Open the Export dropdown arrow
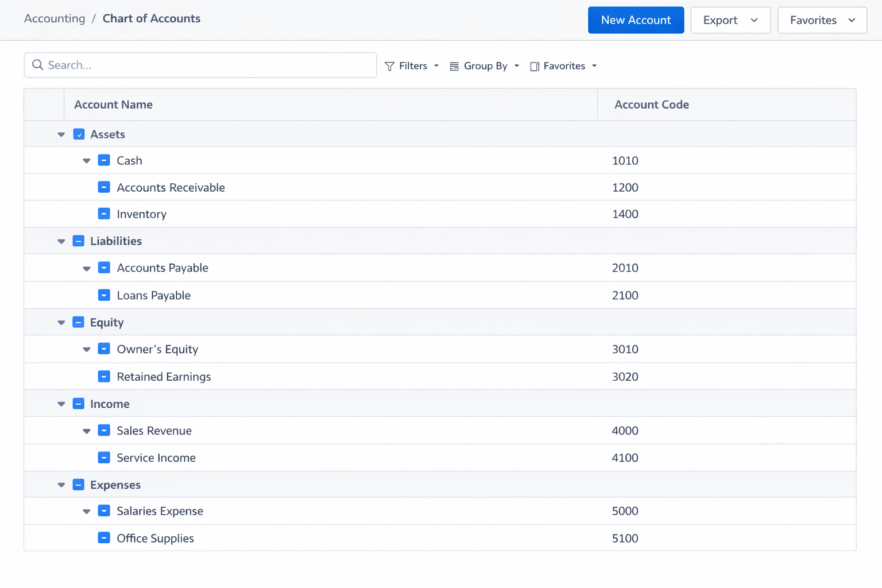 click(753, 20)
